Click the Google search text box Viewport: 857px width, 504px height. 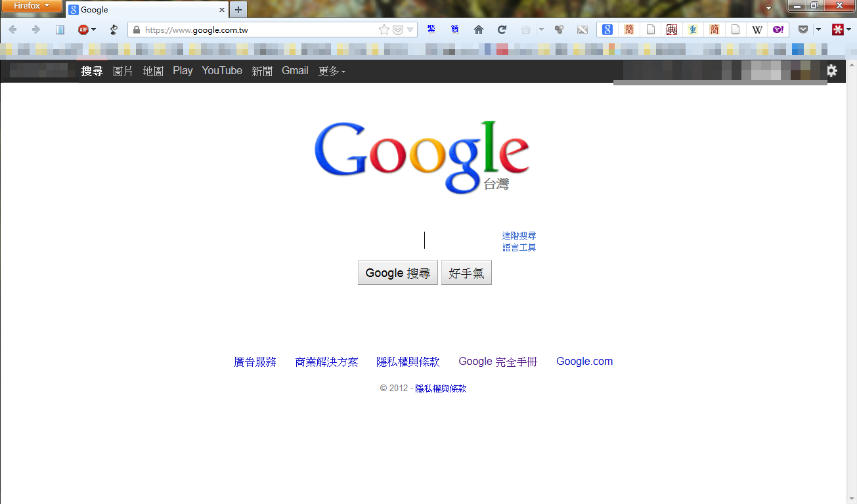424,240
